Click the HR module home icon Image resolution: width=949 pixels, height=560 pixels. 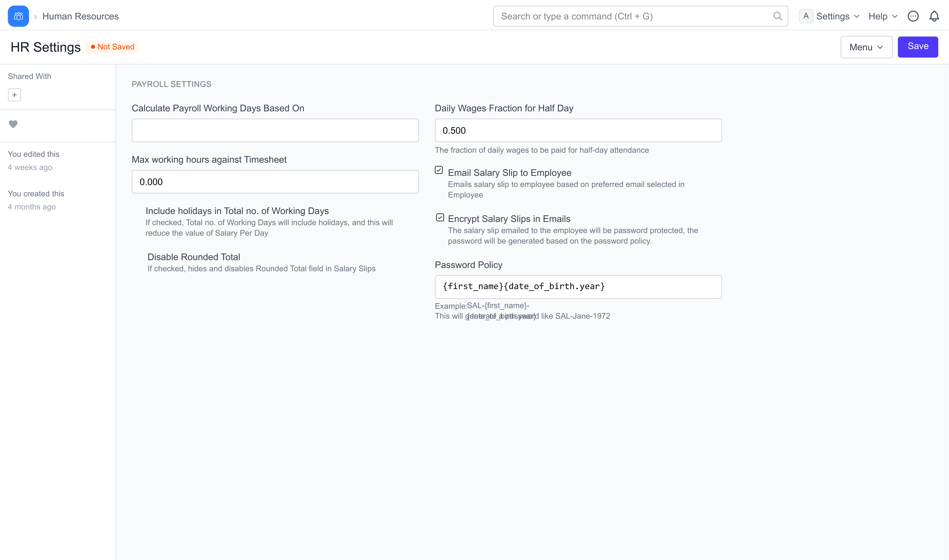pyautogui.click(x=18, y=16)
